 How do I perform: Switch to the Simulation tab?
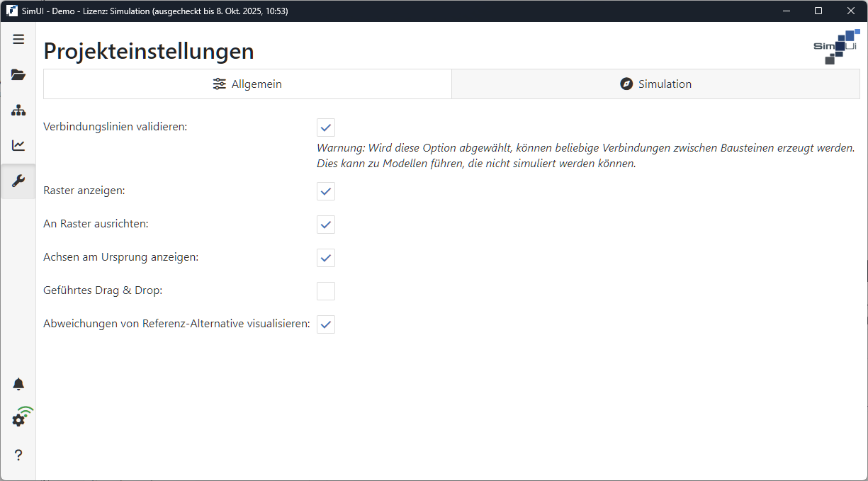tap(655, 84)
